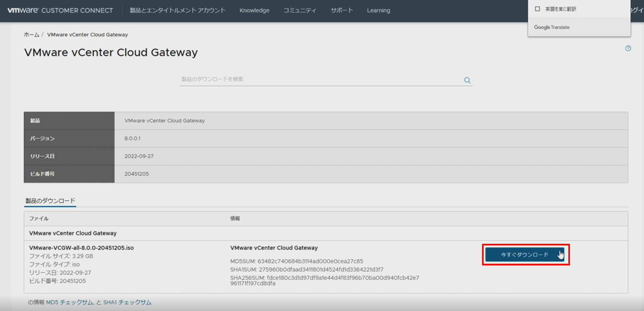Open 製品とエンタイトルメント アカウント menu
The height and width of the screenshot is (311, 644).
177,10
